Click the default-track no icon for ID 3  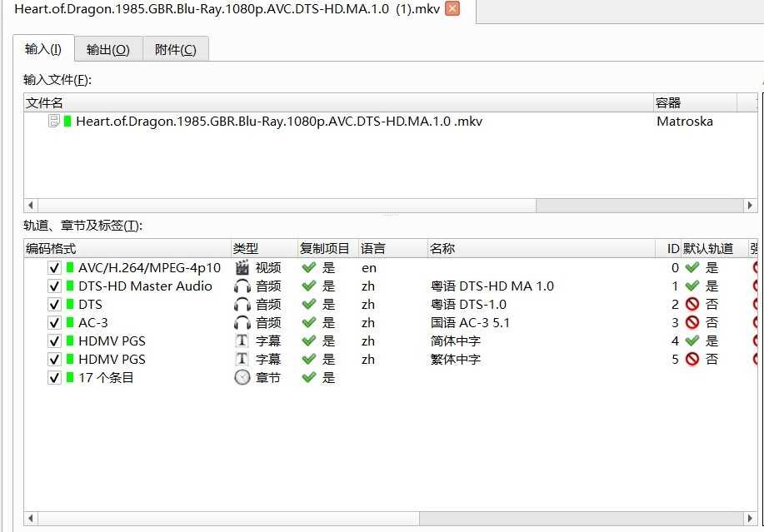pyautogui.click(x=692, y=323)
